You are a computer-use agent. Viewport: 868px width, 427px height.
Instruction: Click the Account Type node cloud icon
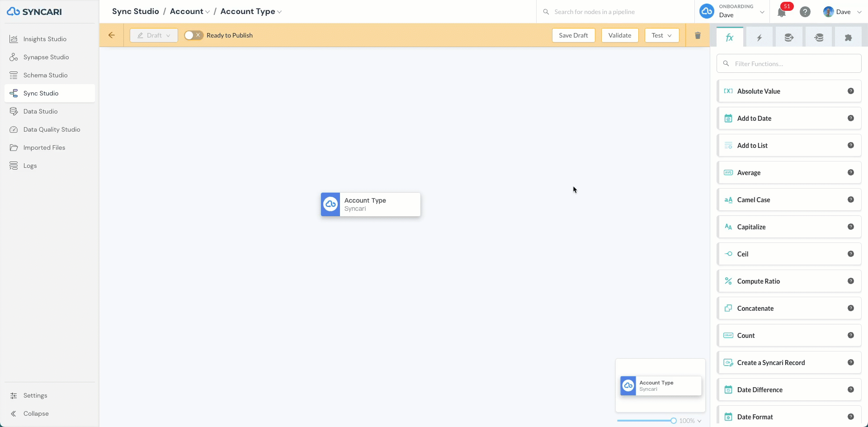pyautogui.click(x=330, y=204)
